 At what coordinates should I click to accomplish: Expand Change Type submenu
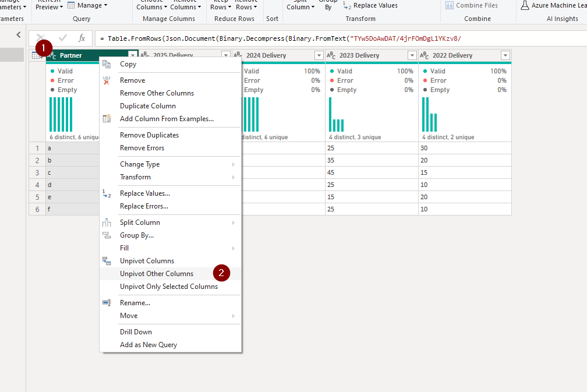(233, 164)
